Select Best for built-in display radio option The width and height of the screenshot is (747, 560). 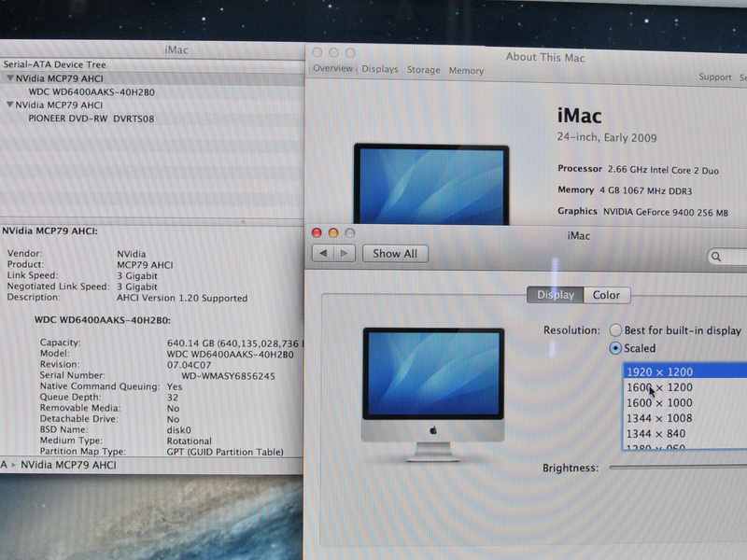tap(615, 329)
